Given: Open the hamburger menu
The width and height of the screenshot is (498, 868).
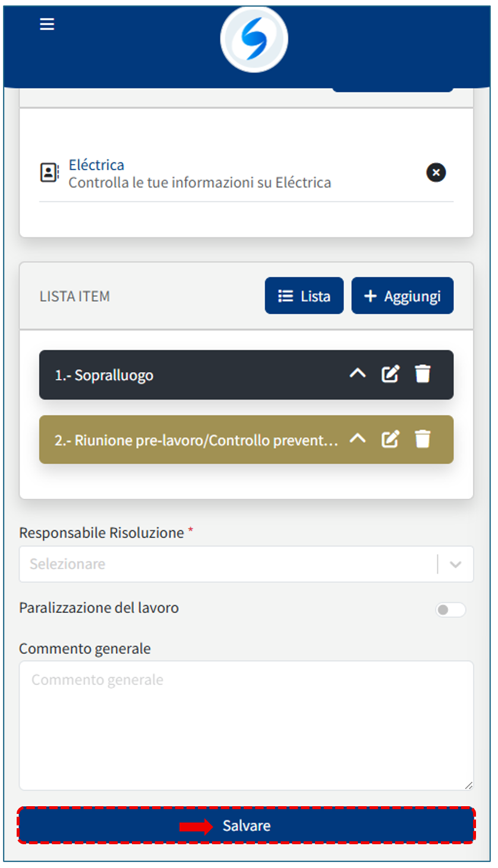Looking at the screenshot, I should [x=47, y=24].
